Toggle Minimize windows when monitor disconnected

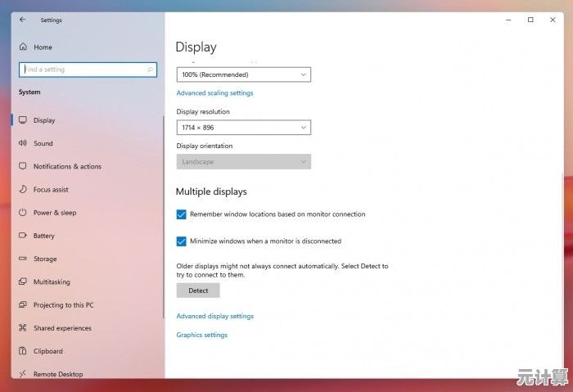click(x=182, y=241)
